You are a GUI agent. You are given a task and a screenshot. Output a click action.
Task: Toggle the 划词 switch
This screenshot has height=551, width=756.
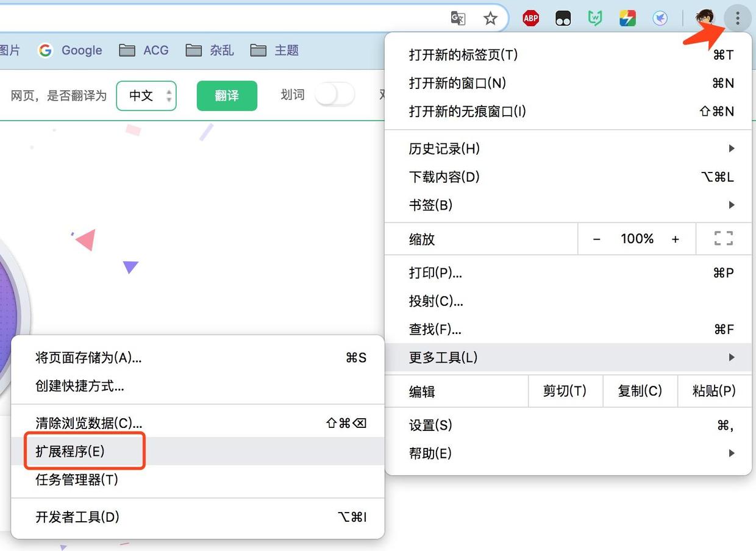tap(335, 95)
